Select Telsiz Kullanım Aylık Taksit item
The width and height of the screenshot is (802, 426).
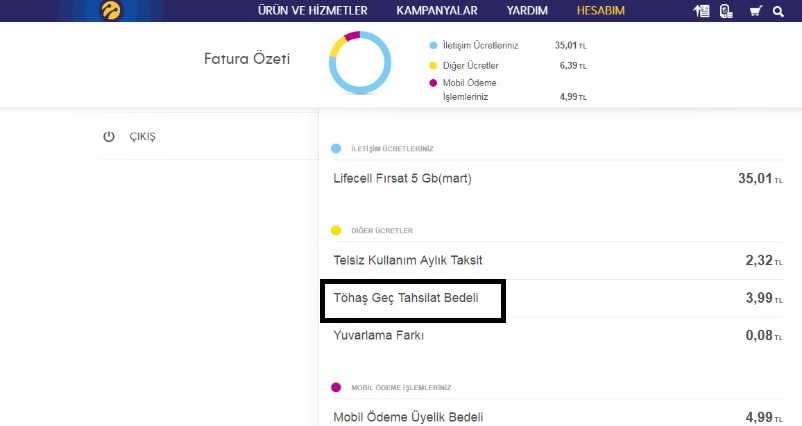point(407,260)
